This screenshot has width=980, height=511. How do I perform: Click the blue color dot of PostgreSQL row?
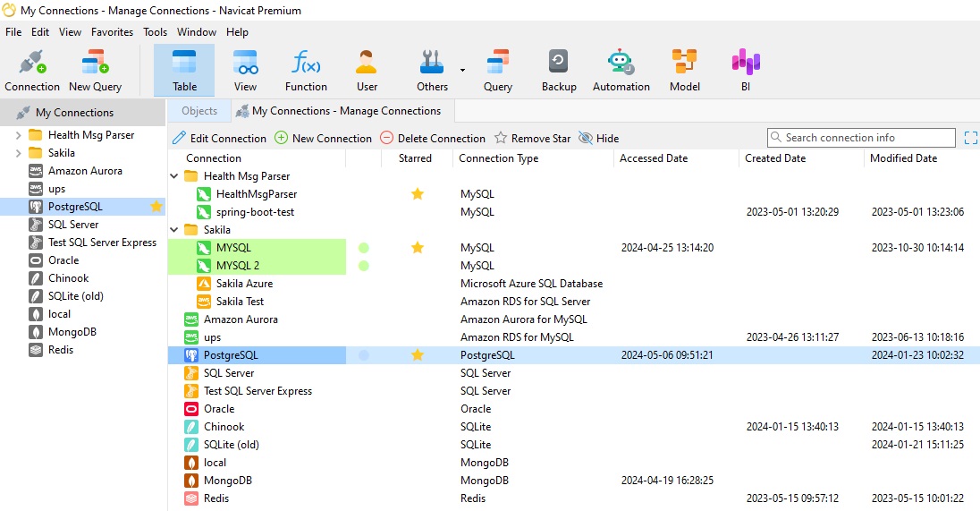click(x=363, y=355)
